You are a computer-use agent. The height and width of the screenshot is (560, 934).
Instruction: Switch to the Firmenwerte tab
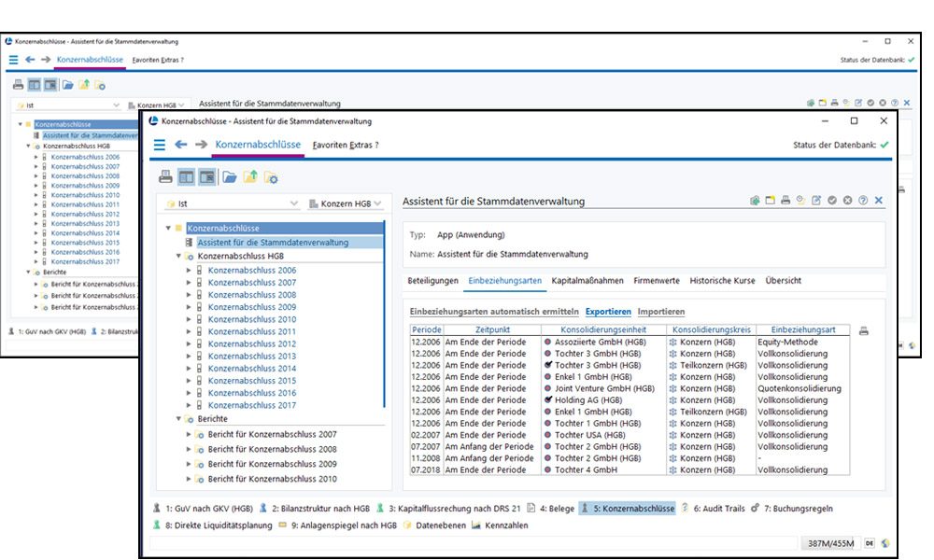coord(657,280)
